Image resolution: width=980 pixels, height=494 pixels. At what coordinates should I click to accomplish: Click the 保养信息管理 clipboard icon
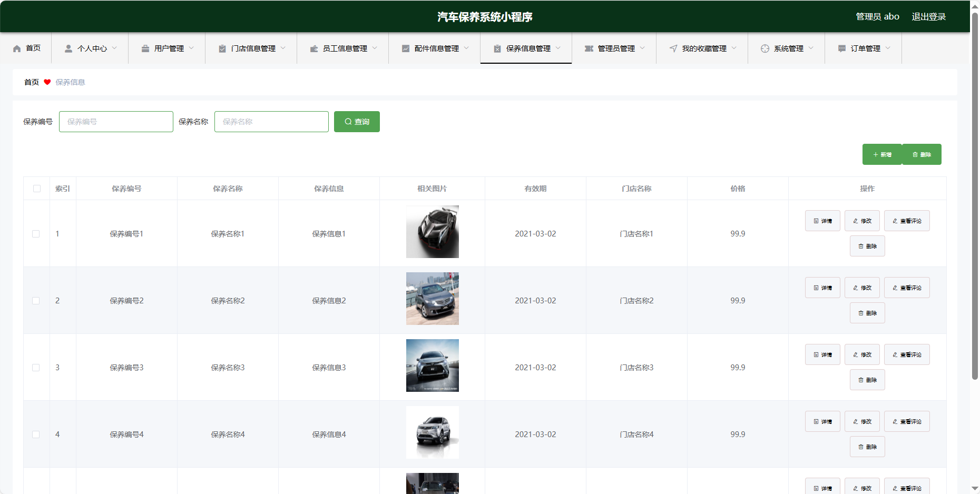[x=497, y=48]
